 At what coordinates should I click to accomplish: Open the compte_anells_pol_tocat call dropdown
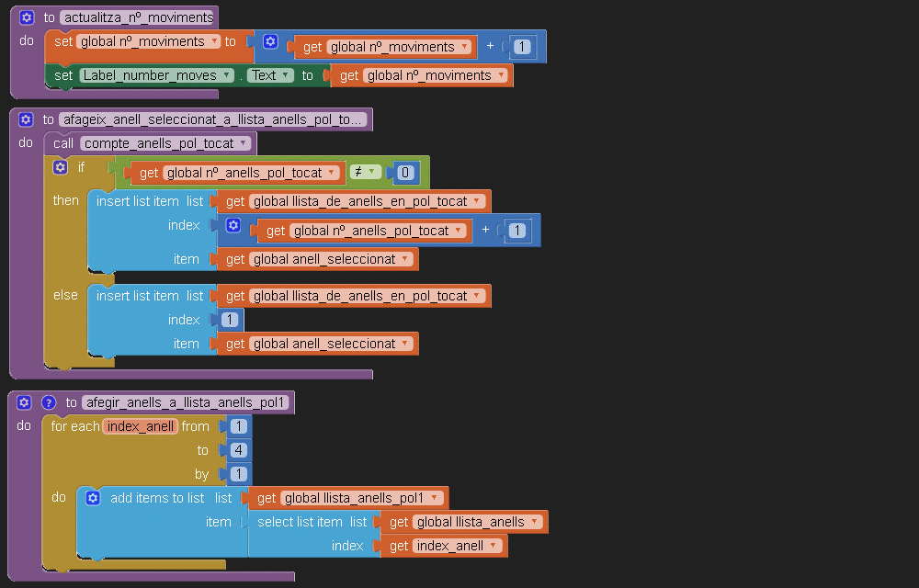click(x=244, y=143)
